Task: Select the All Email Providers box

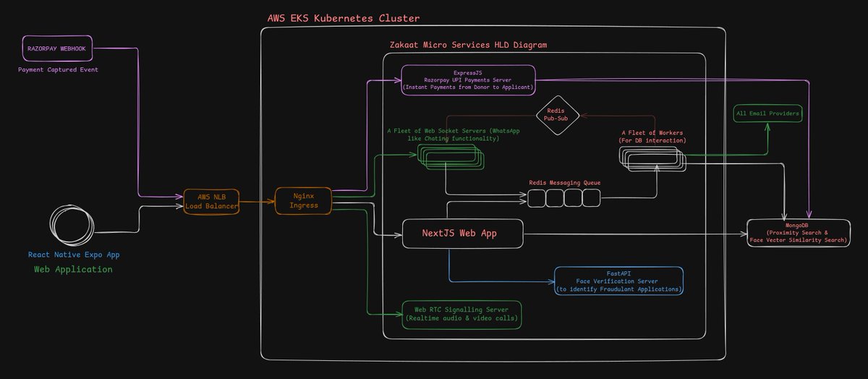Action: tap(767, 114)
